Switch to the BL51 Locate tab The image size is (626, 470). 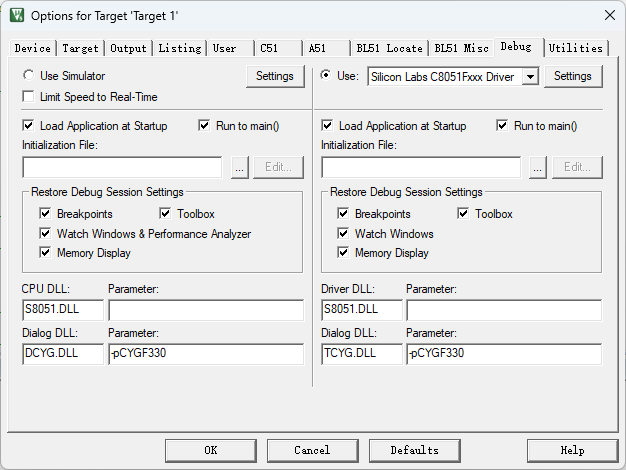pos(389,48)
